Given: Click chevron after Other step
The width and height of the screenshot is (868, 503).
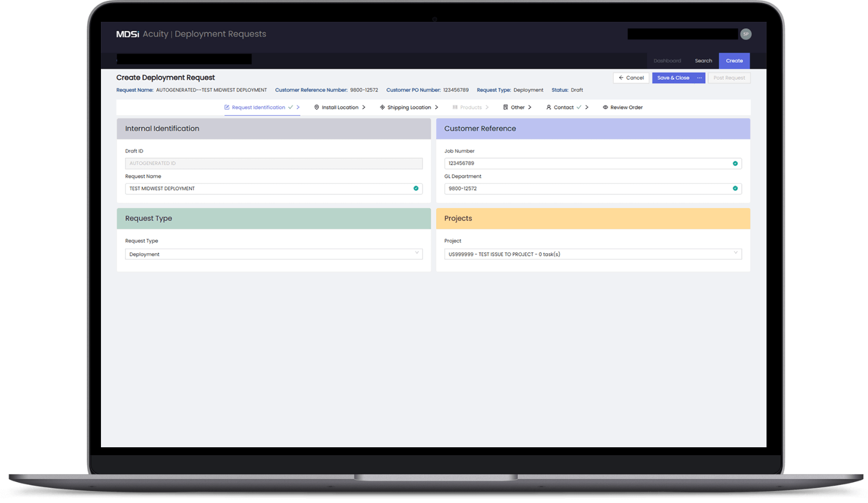Looking at the screenshot, I should click(x=530, y=107).
